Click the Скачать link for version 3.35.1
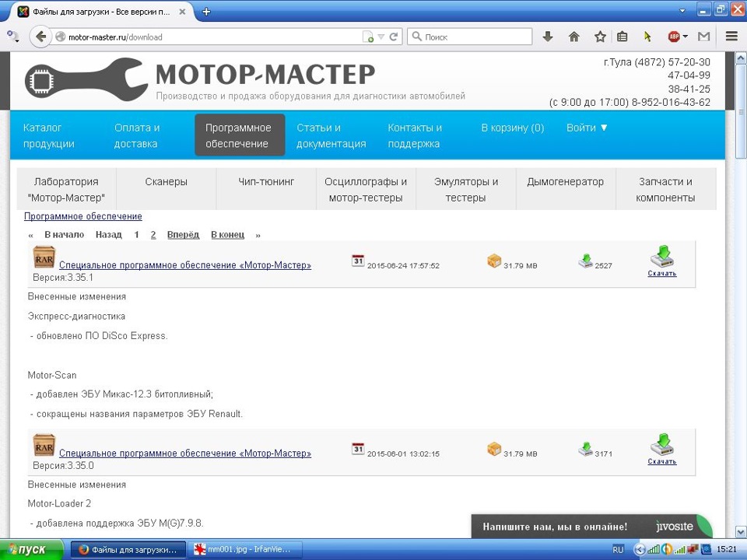 tap(661, 273)
